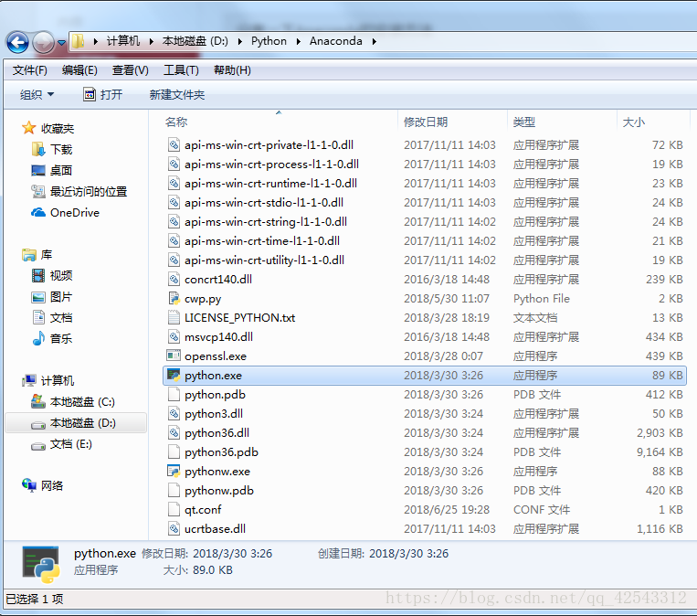Open the 文件(F) menu

click(30, 70)
